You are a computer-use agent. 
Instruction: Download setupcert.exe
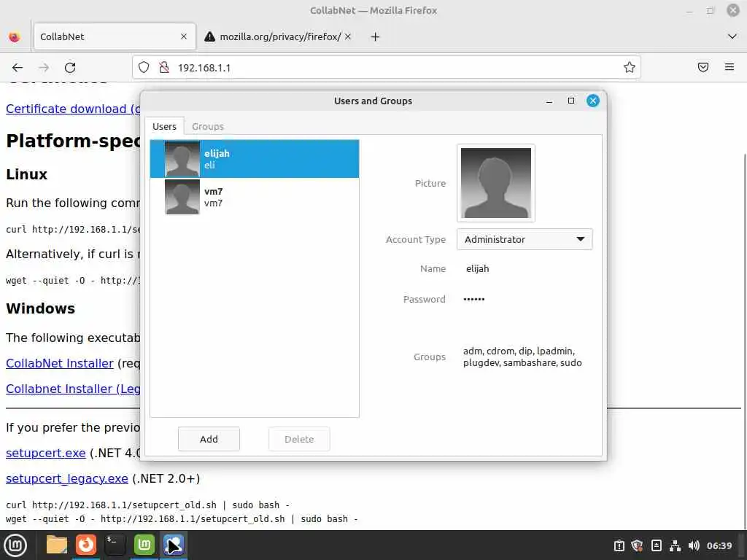[46, 453]
